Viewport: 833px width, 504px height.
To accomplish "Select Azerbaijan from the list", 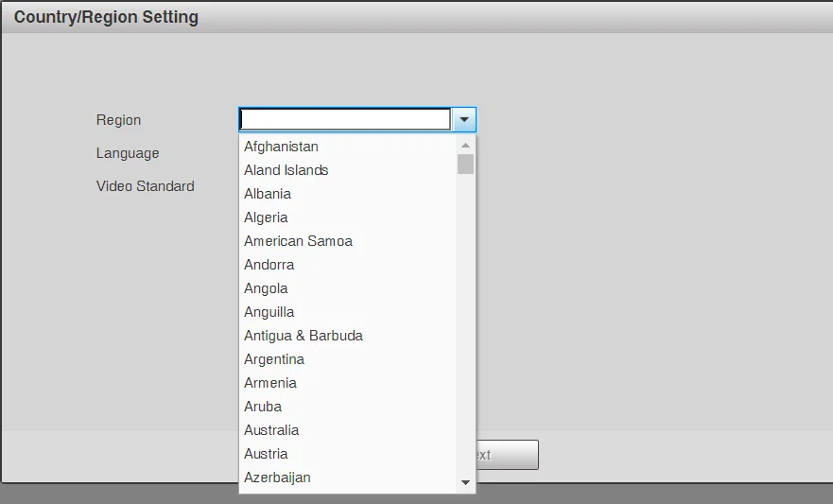I will [347, 478].
